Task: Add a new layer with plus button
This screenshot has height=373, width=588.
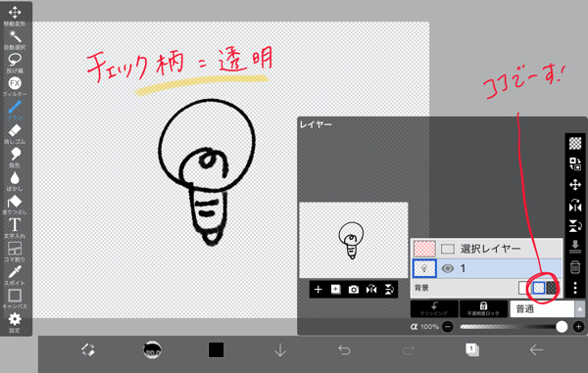Action: pos(318,290)
